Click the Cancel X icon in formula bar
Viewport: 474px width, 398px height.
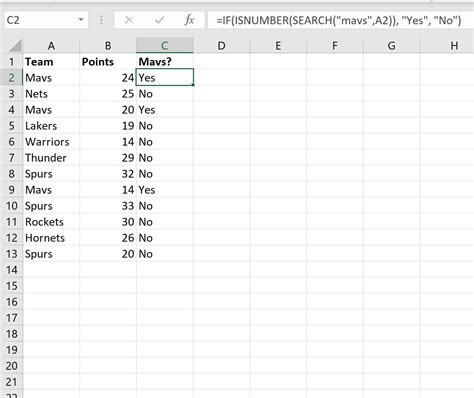[129, 20]
